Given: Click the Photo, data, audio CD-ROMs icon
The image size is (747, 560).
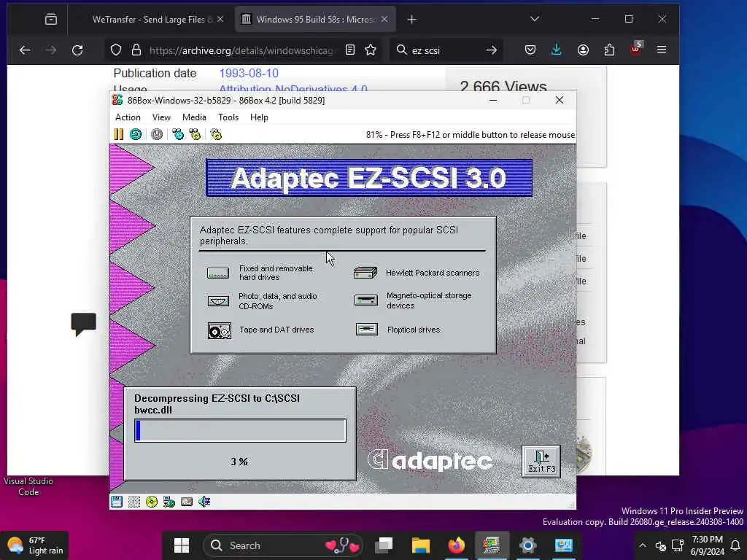Looking at the screenshot, I should point(218,301).
